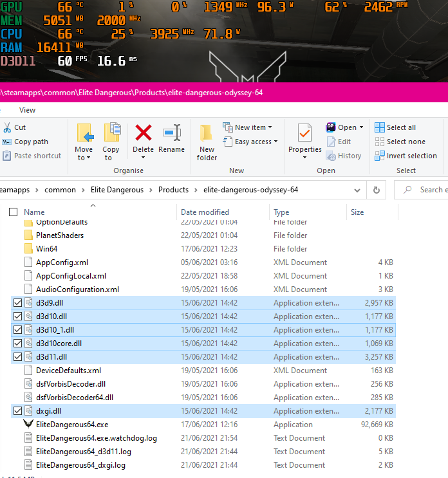Expand the Open button dropdown arrow
This screenshot has height=478, width=448.
coord(361,127)
